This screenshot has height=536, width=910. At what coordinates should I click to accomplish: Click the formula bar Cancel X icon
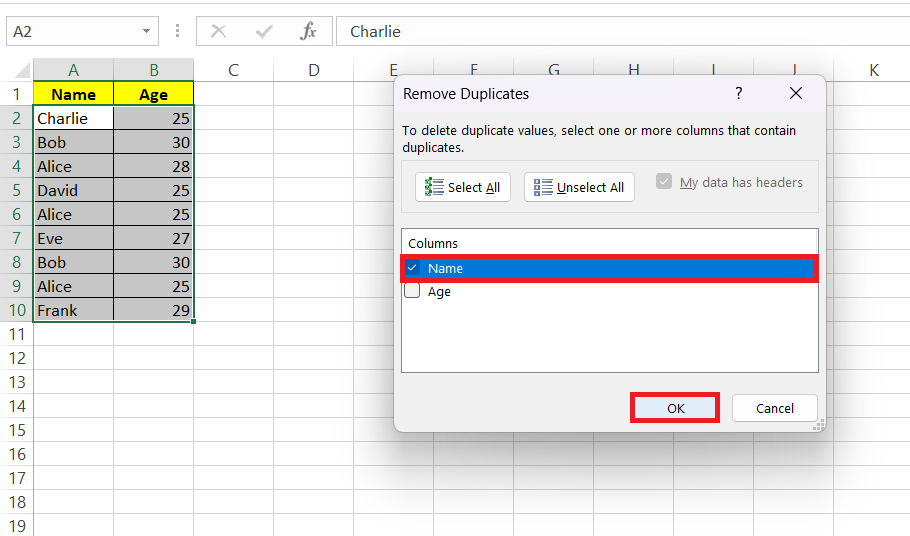point(218,31)
